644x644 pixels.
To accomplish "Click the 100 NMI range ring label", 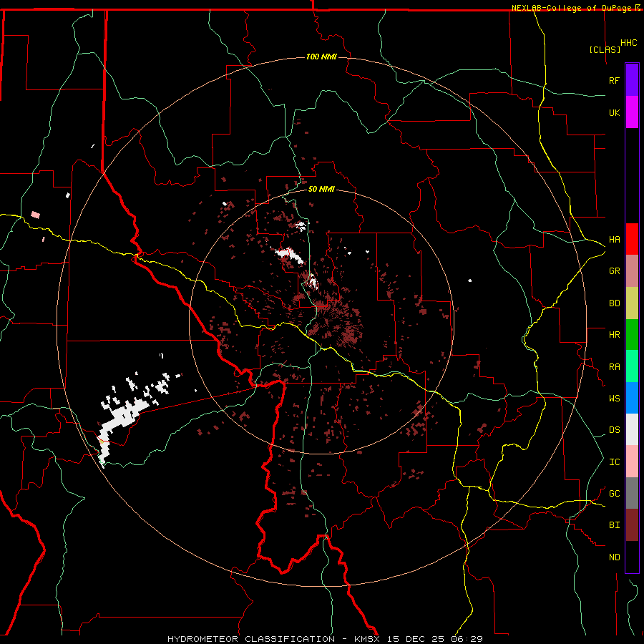I will pos(321,57).
